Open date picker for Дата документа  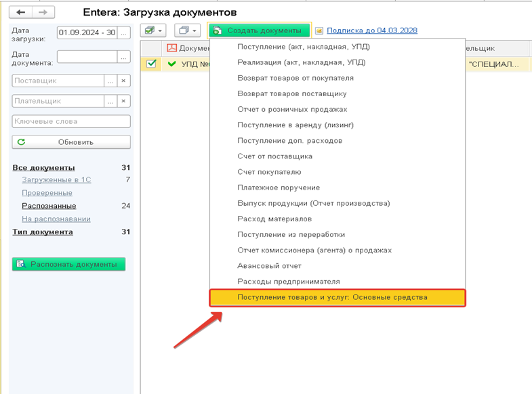123,57
